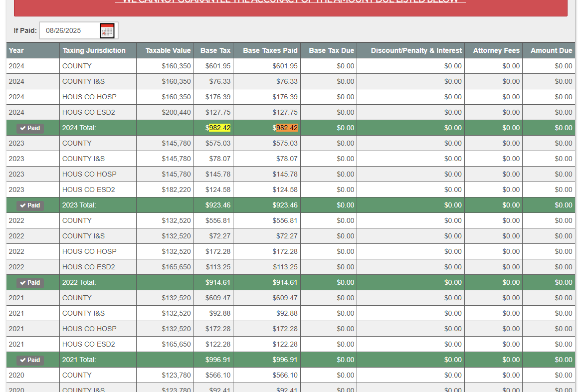Click the Taxing Jurisdiction column header

pyautogui.click(x=94, y=50)
